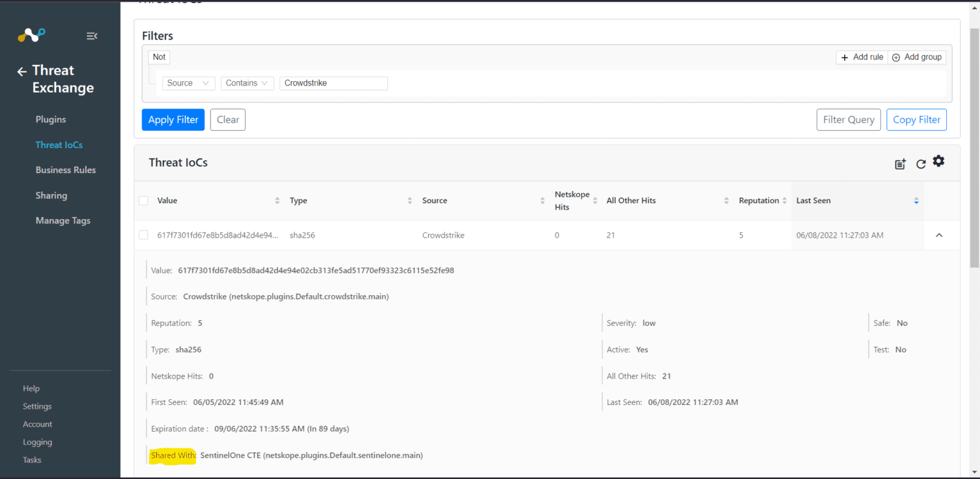Click the Crowdstrike filter value input field
The width and height of the screenshot is (980, 479).
point(333,83)
